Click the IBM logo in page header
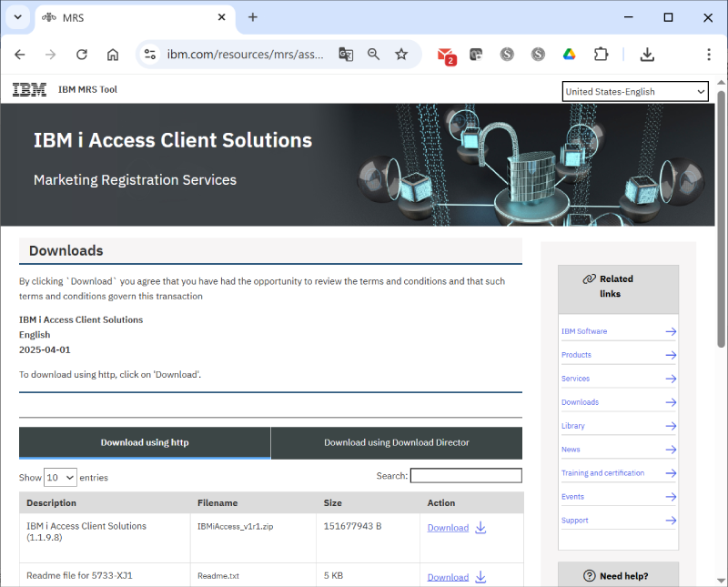 29,89
